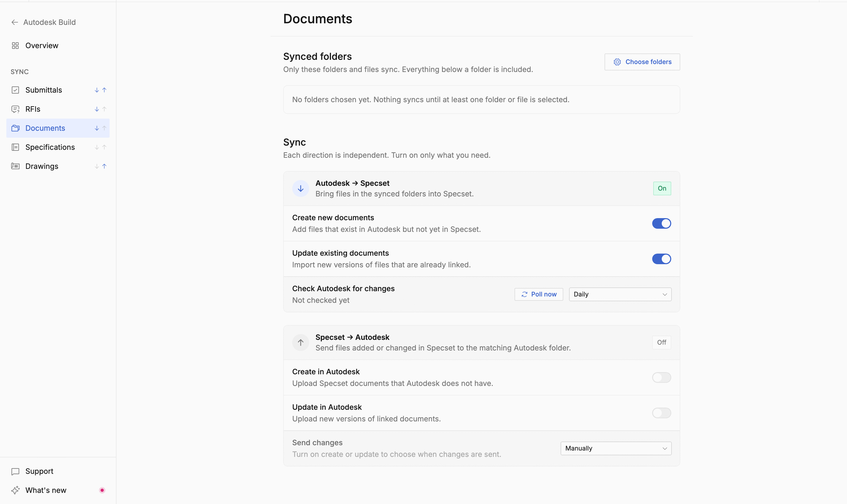Toggle Update existing documents switch

[661, 259]
